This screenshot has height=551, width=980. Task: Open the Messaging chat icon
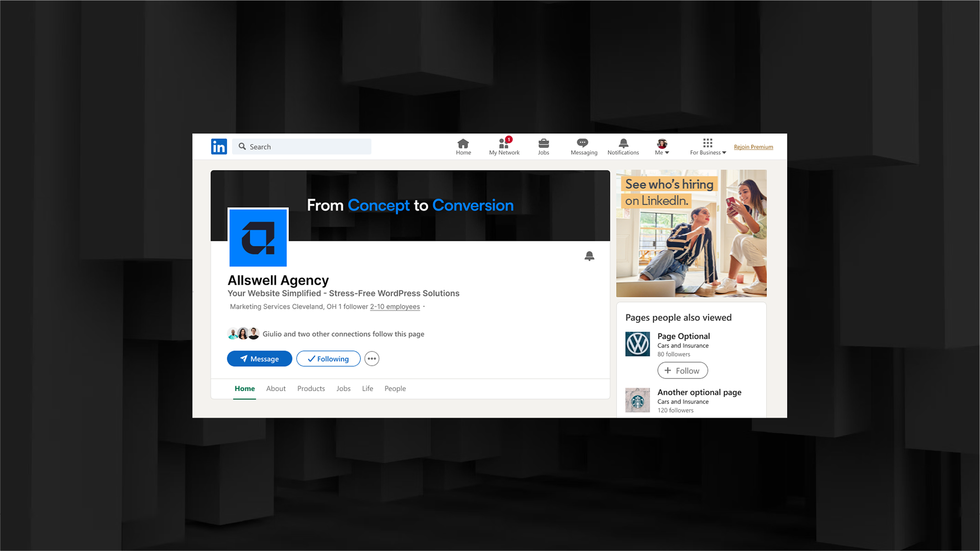[583, 146]
